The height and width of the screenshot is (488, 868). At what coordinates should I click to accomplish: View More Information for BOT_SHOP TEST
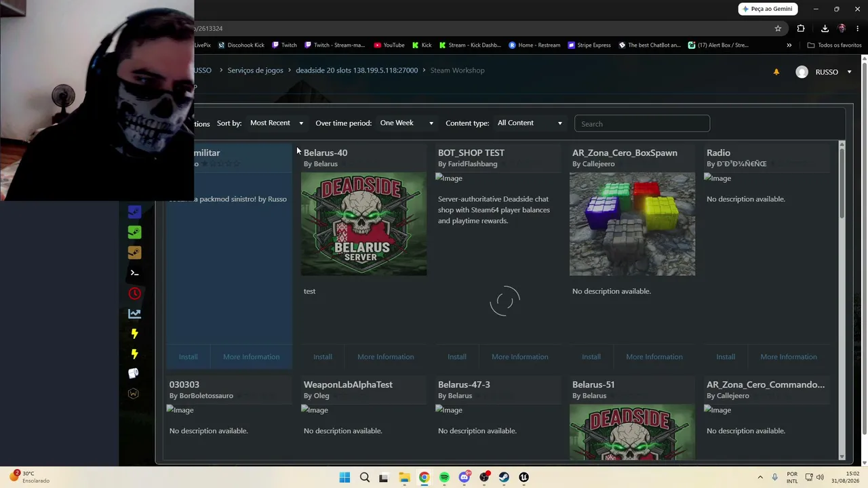[x=519, y=357]
